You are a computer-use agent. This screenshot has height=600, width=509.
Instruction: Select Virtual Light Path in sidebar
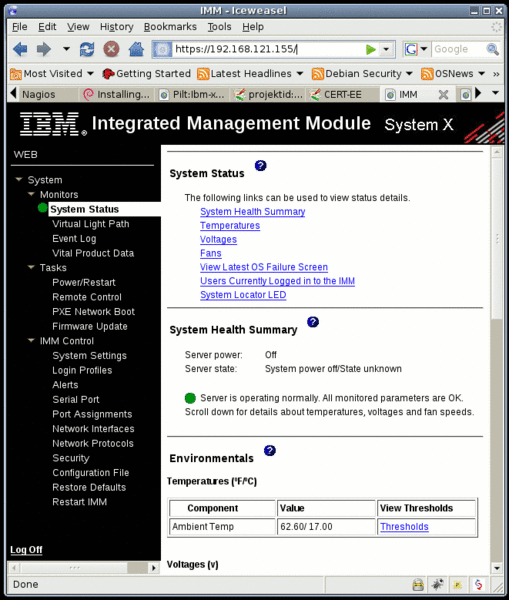[x=91, y=224]
